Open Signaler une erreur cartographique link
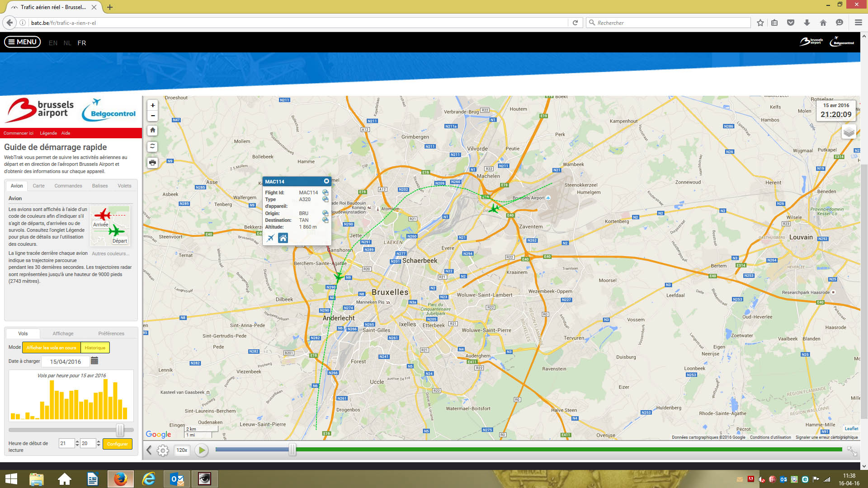This screenshot has width=868, height=488. pyautogui.click(x=826, y=437)
